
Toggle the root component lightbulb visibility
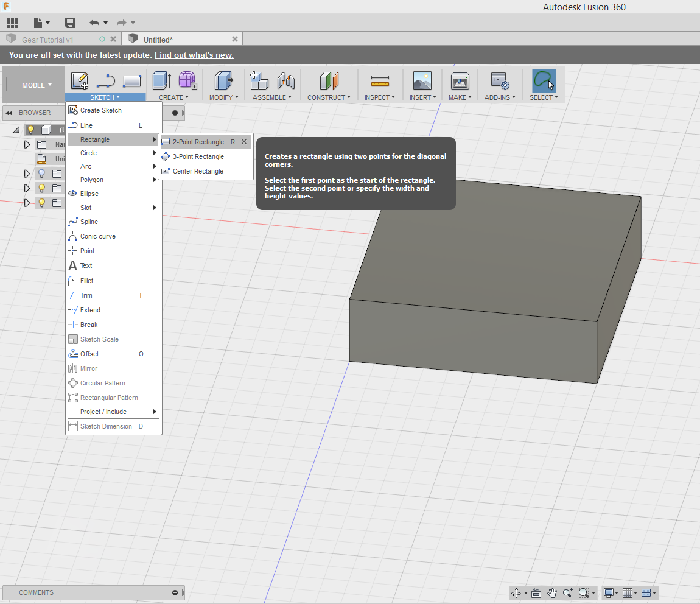(x=30, y=130)
